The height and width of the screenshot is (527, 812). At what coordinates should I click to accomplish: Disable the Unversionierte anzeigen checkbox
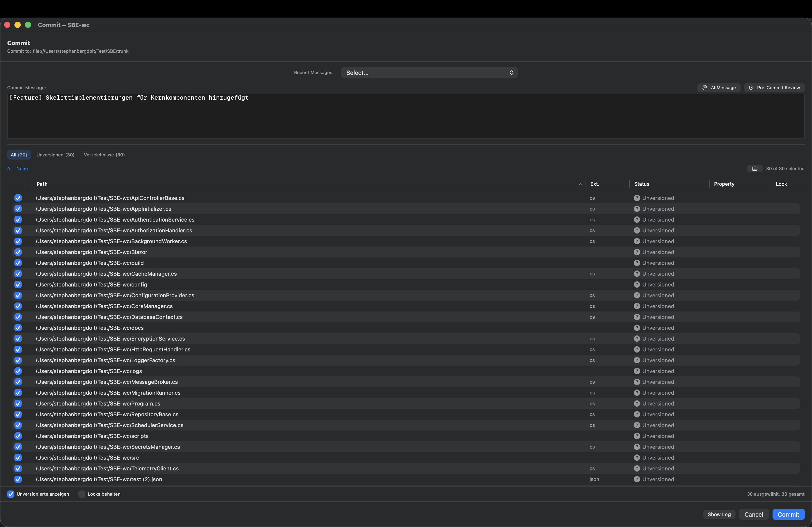click(11, 494)
